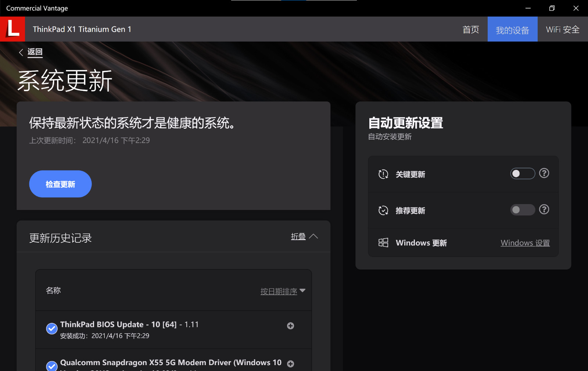The image size is (588, 371).
Task: Click the recommended updates refresh icon
Action: click(383, 210)
